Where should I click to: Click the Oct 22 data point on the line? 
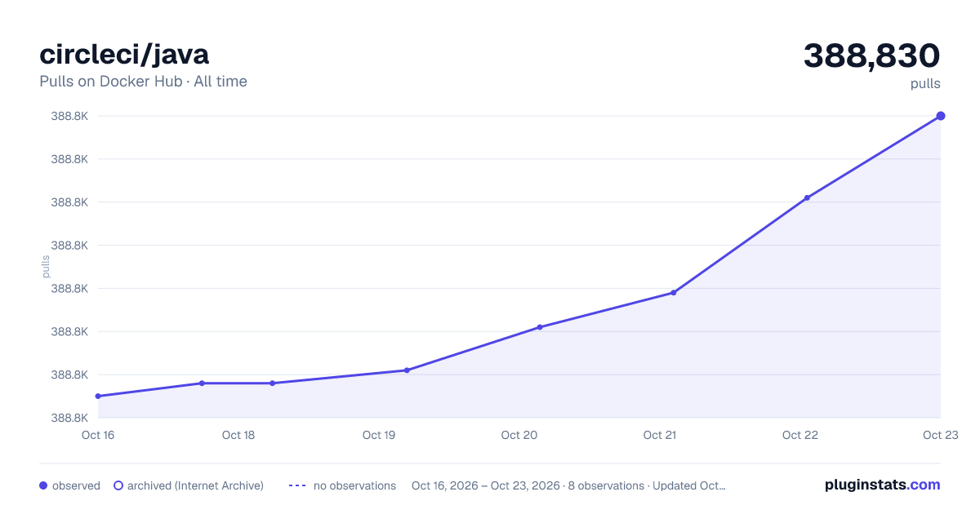tap(807, 197)
